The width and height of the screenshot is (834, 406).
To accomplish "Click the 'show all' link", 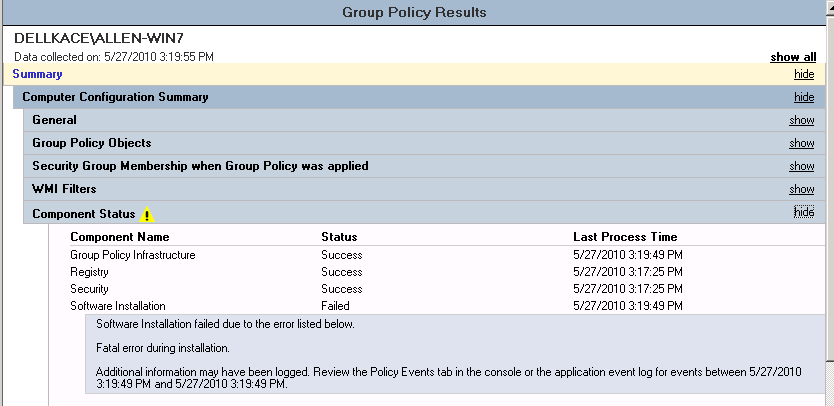I will [x=793, y=57].
